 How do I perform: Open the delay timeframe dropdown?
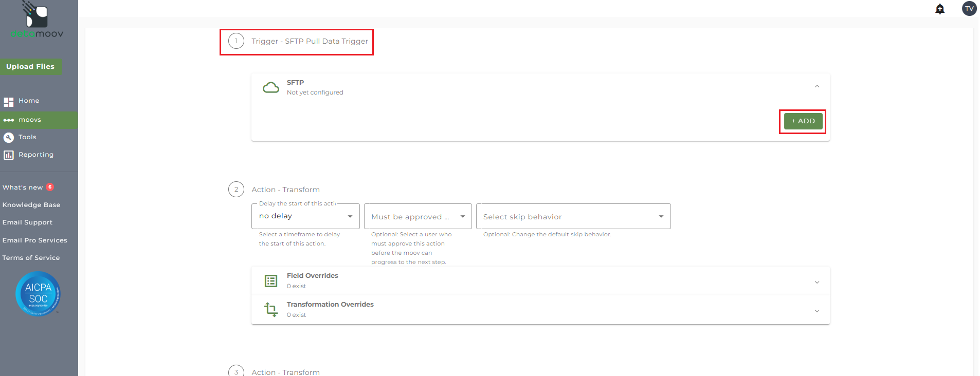click(305, 216)
